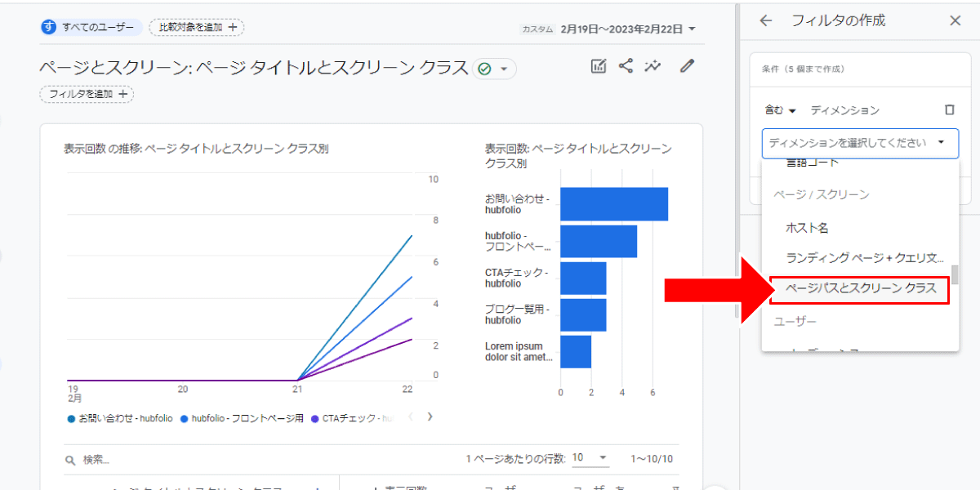Click the line chart title 表示回数 の推移

tap(196, 148)
